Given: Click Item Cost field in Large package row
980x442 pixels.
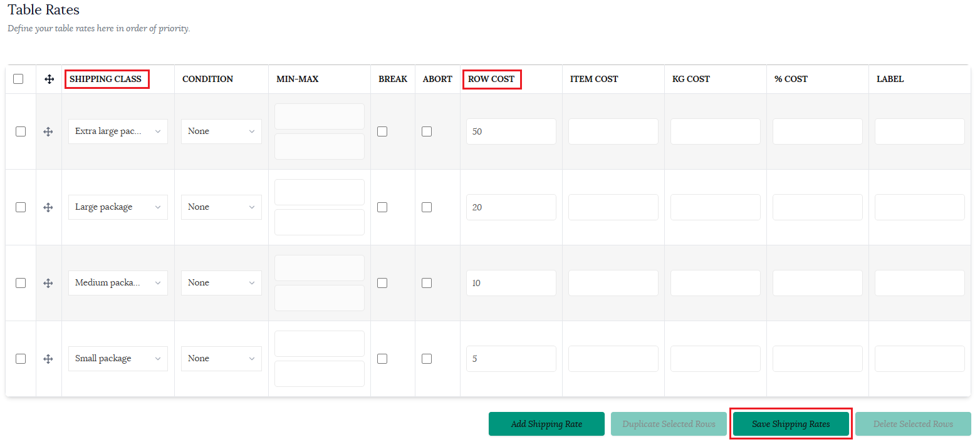Looking at the screenshot, I should 613,207.
